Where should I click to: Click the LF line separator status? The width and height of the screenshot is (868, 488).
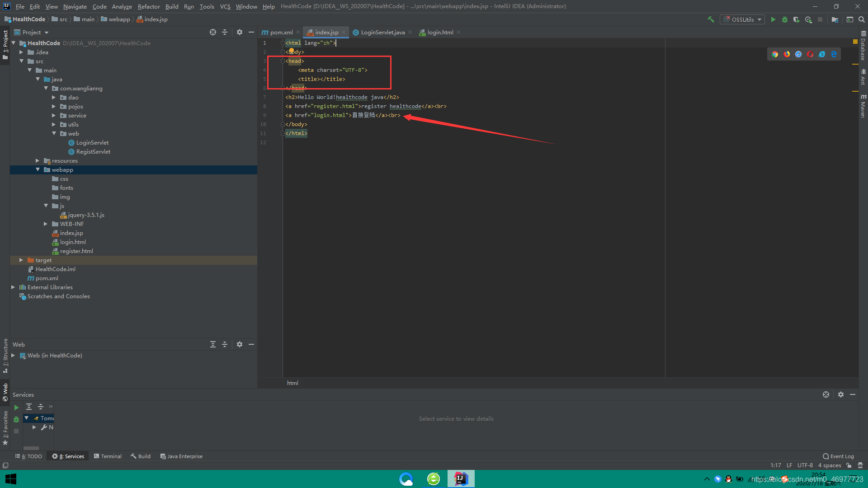coord(789,465)
